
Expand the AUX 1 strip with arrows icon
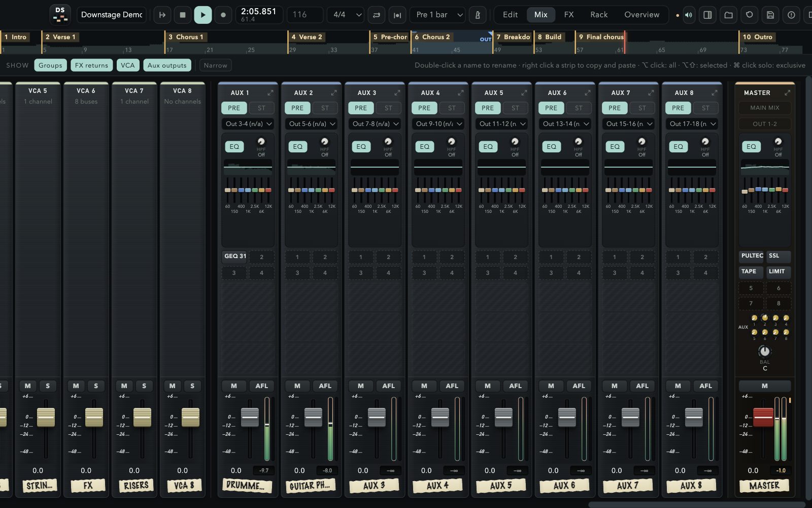(270, 92)
